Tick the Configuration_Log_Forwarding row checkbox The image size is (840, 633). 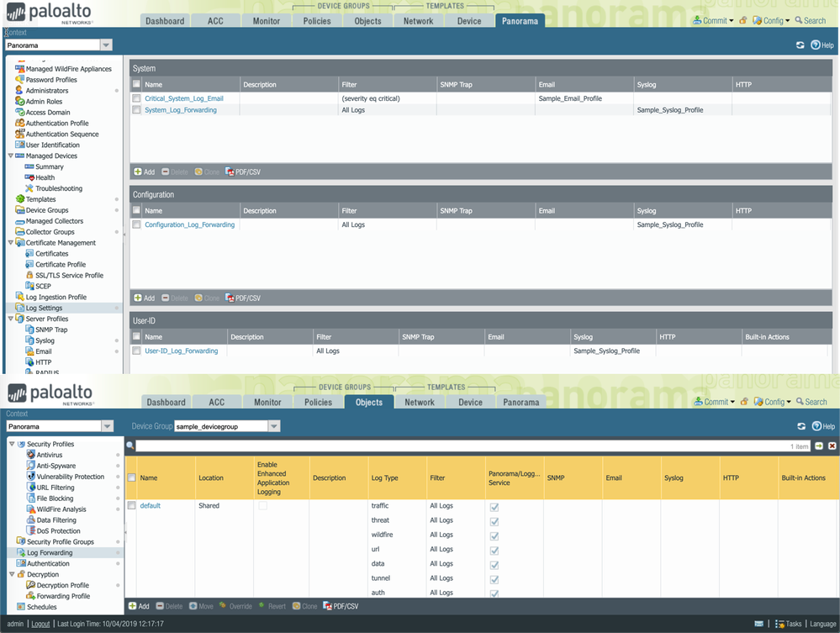(x=136, y=224)
